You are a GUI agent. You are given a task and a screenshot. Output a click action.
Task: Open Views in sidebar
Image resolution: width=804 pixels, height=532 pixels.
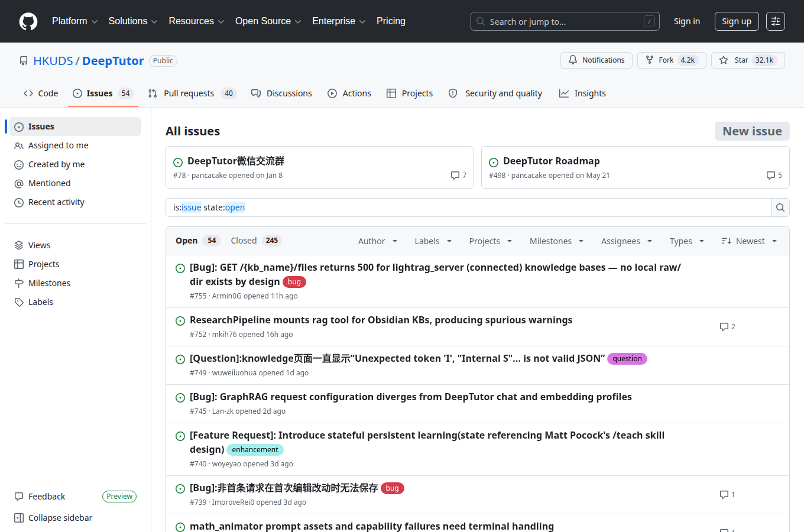pyautogui.click(x=75, y=245)
